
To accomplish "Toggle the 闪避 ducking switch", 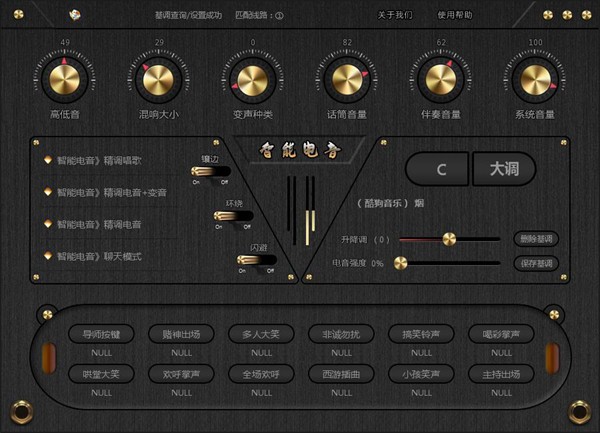I will pyautogui.click(x=256, y=261).
